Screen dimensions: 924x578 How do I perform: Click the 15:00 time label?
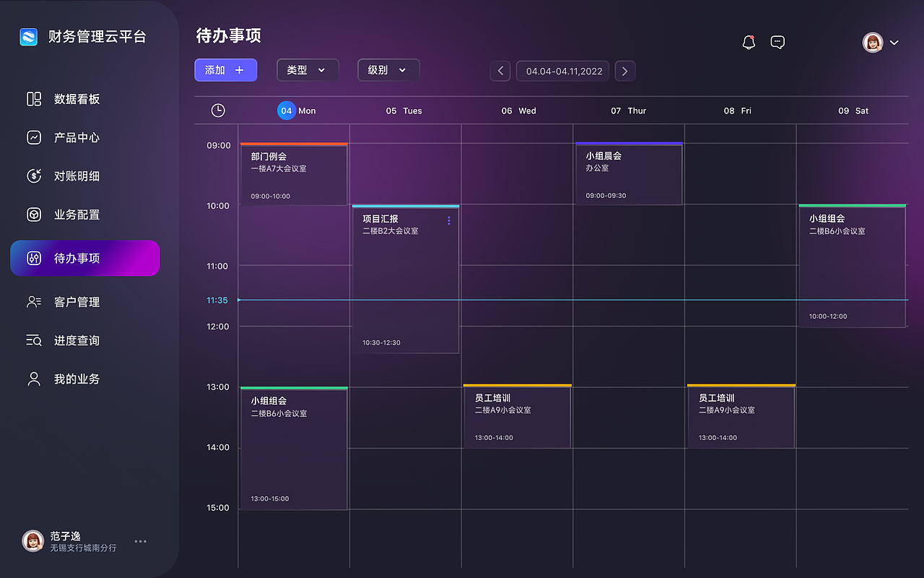pyautogui.click(x=218, y=508)
